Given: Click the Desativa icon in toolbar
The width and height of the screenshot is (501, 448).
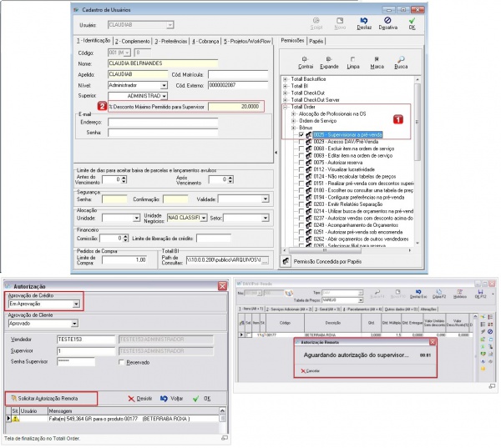Looking at the screenshot, I should (x=387, y=20).
